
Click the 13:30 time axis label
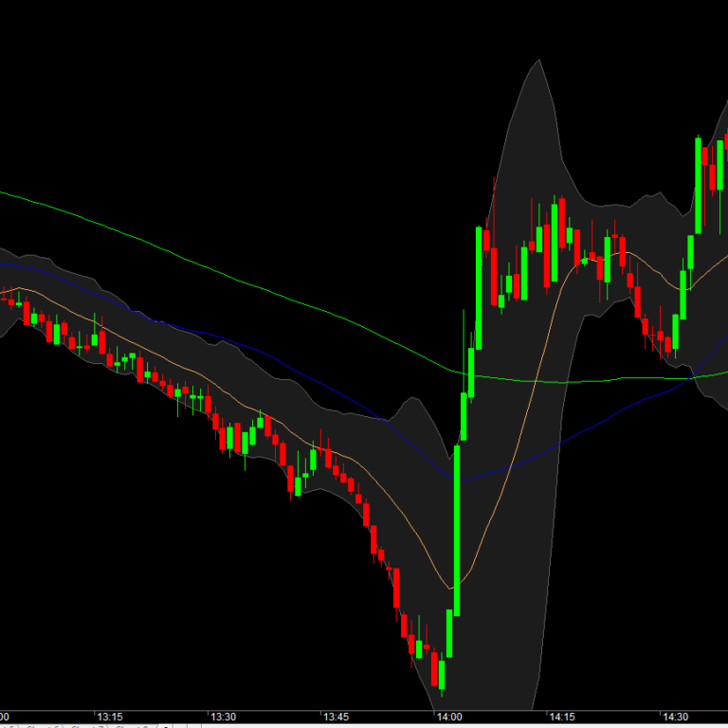point(223,717)
